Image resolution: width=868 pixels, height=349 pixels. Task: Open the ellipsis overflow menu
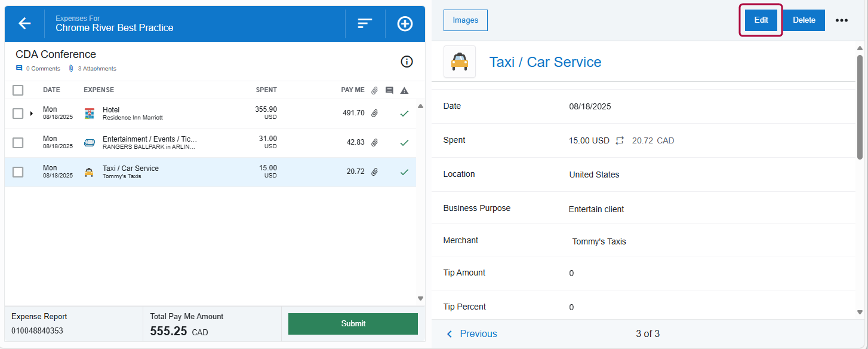[x=842, y=20]
